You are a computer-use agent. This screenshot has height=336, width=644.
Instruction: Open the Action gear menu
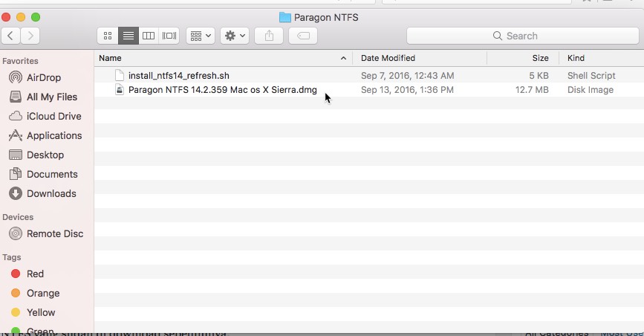pos(235,36)
